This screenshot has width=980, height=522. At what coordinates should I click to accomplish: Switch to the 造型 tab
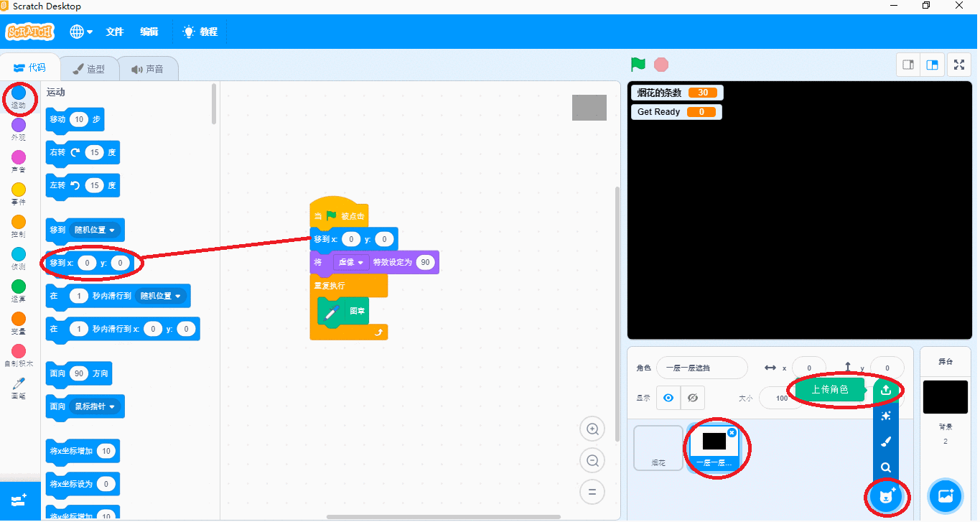point(89,69)
